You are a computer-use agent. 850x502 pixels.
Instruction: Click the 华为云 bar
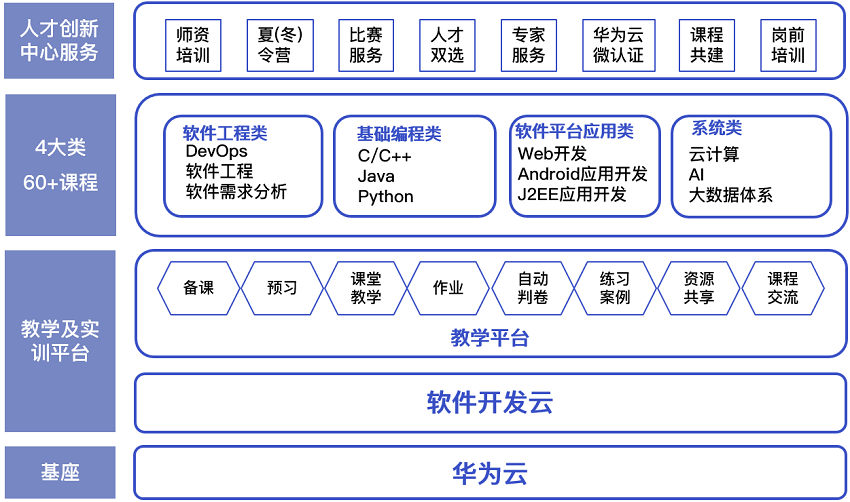tap(491, 473)
